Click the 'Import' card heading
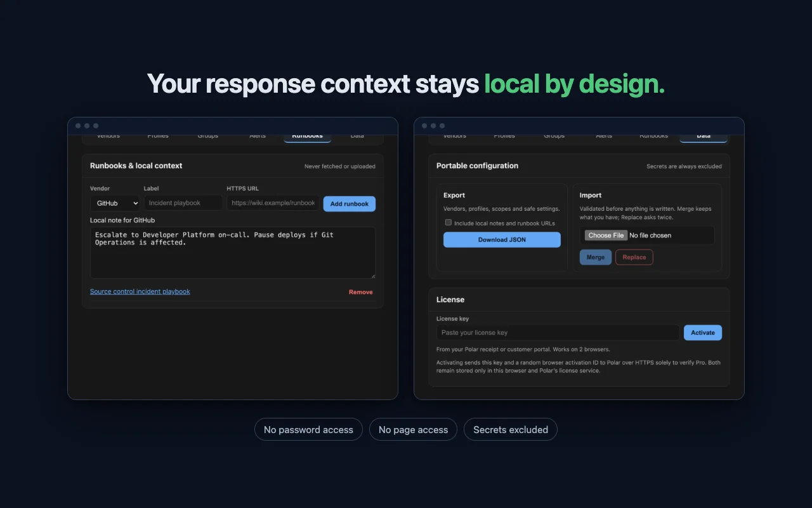Image resolution: width=812 pixels, height=508 pixels. 591,196
